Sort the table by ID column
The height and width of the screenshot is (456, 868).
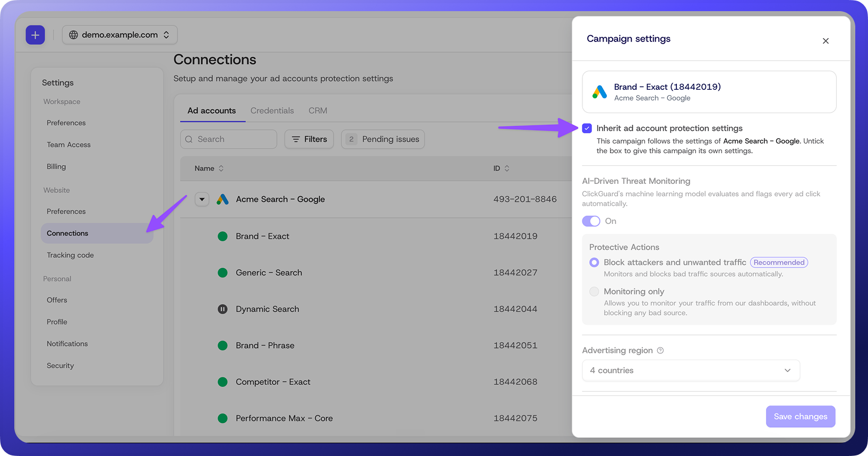coord(501,168)
